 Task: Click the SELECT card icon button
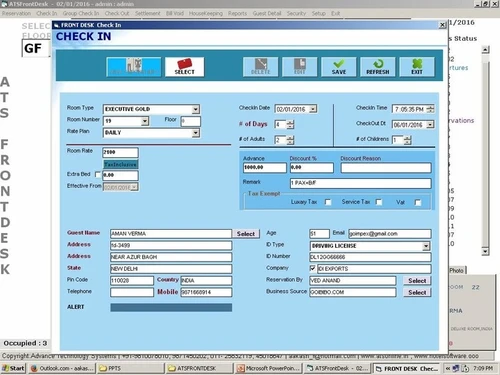pos(184,67)
